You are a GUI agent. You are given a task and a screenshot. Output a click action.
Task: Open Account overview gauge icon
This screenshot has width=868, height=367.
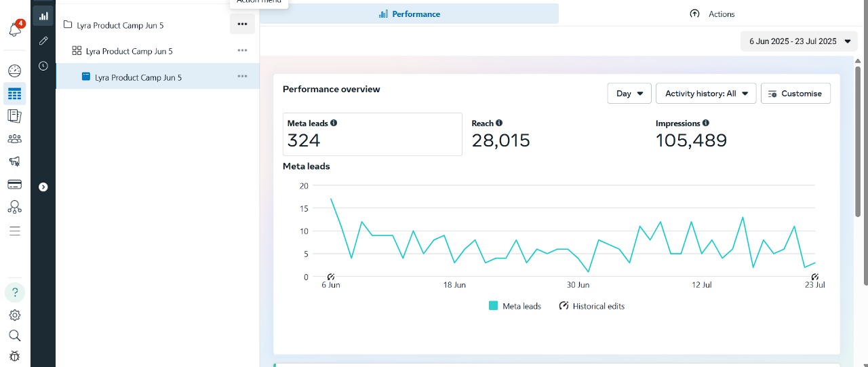(x=15, y=71)
